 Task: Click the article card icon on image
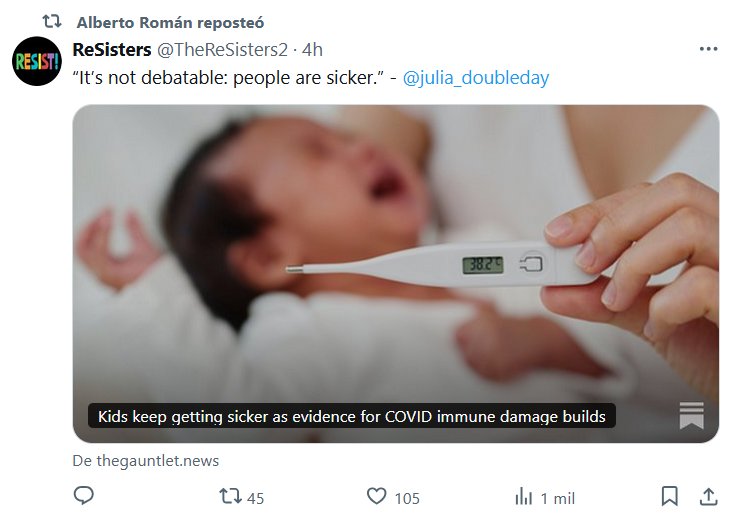[x=691, y=416]
